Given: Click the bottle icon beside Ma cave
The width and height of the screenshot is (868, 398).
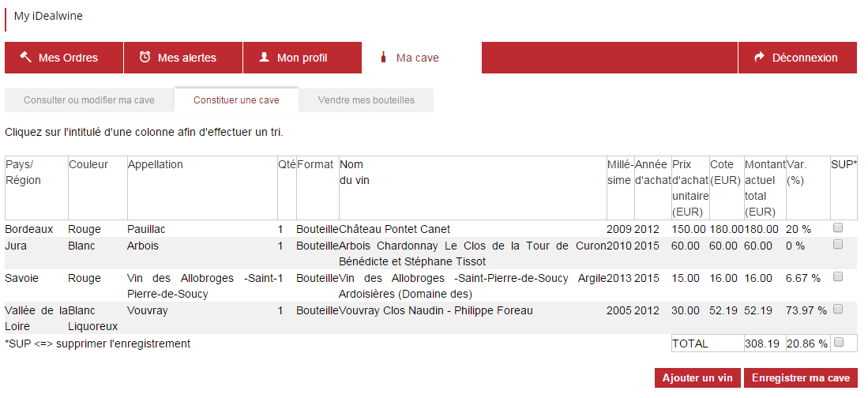Looking at the screenshot, I should (x=382, y=57).
